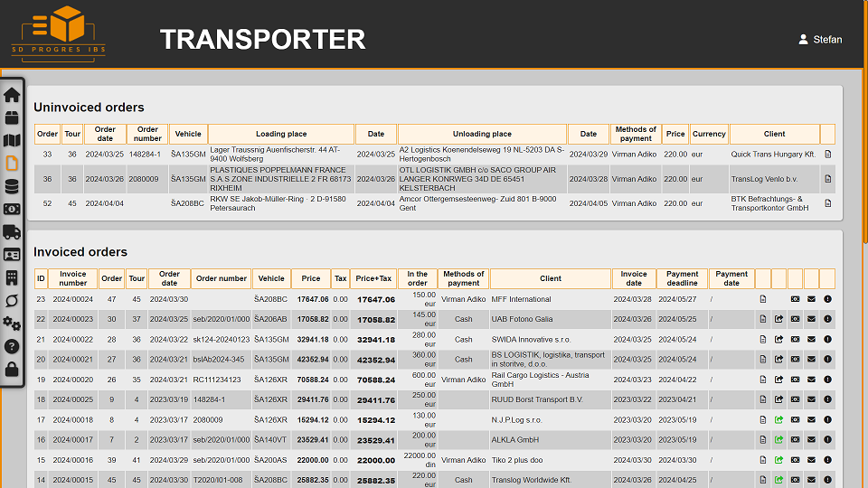Image resolution: width=868 pixels, height=488 pixels.
Task: Open the Home page from sidebar
Action: click(12, 95)
